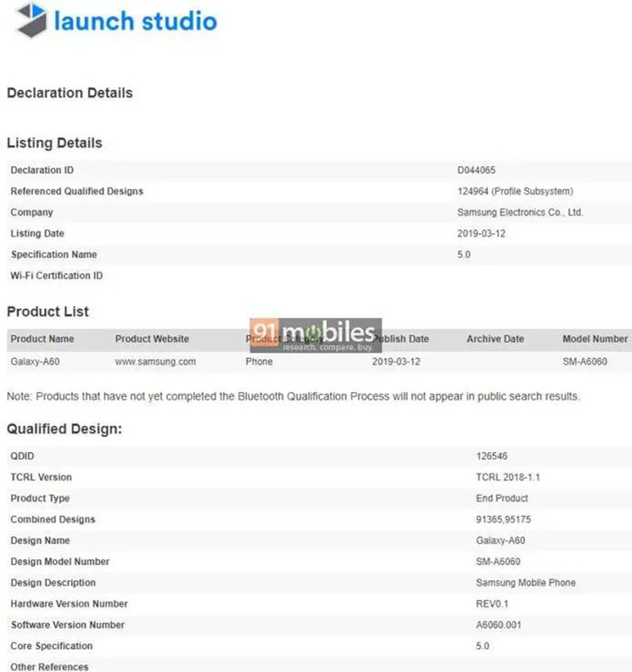Open the www.samsung.com product website link
The width and height of the screenshot is (632, 672).
[x=155, y=361]
